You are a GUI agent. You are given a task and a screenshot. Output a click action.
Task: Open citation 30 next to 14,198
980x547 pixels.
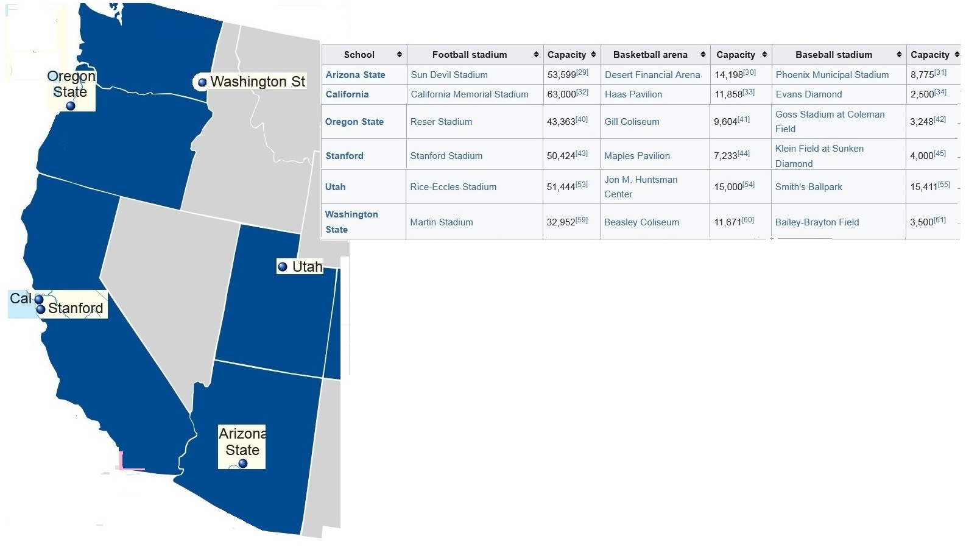[x=750, y=72]
